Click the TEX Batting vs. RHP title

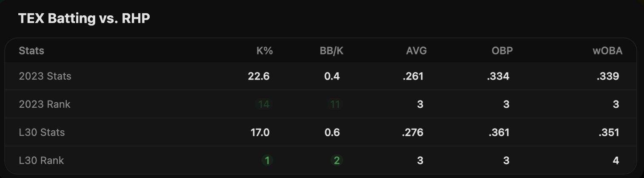click(x=84, y=19)
